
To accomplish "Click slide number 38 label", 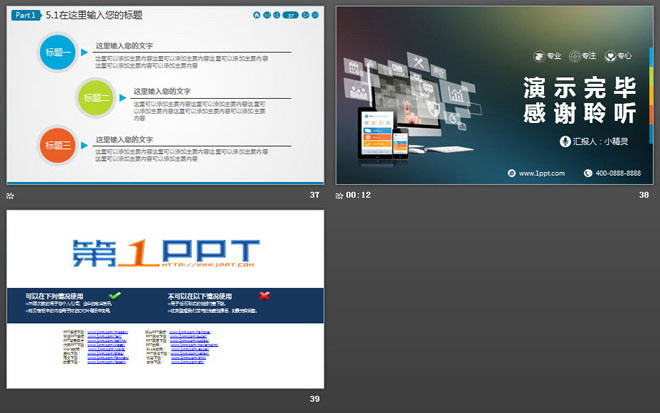I will click(644, 195).
